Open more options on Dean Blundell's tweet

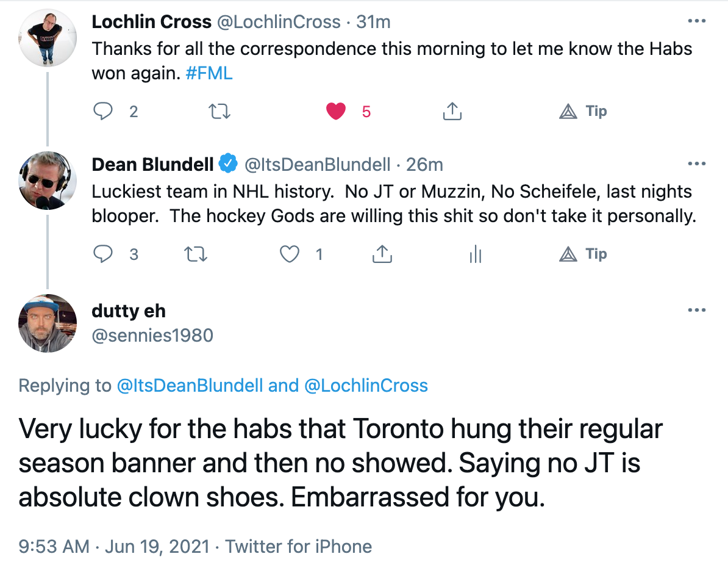696,164
